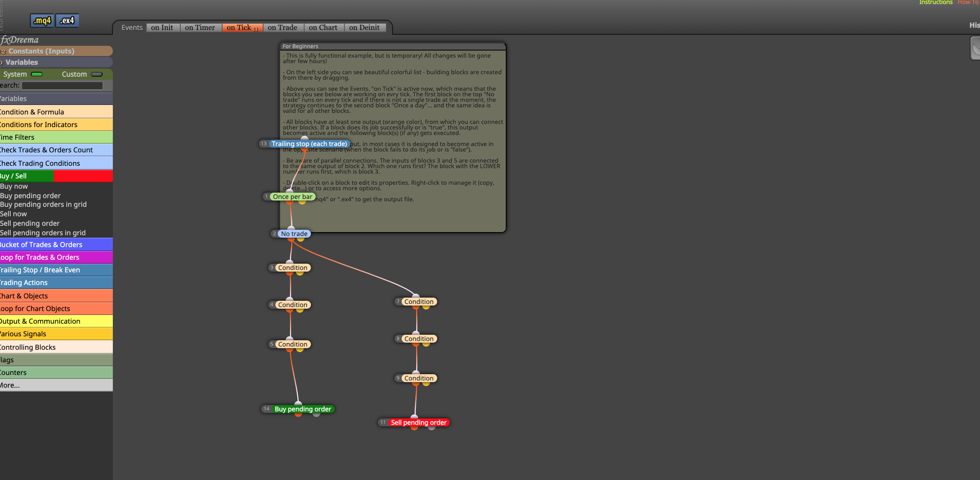
Task: Select the No trade block
Action: pyautogui.click(x=294, y=234)
